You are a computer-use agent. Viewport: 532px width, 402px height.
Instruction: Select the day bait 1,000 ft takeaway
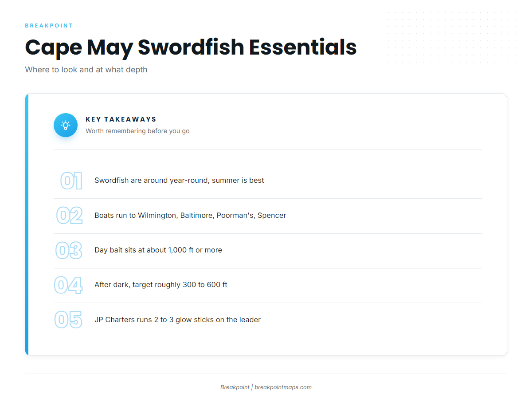(x=158, y=250)
